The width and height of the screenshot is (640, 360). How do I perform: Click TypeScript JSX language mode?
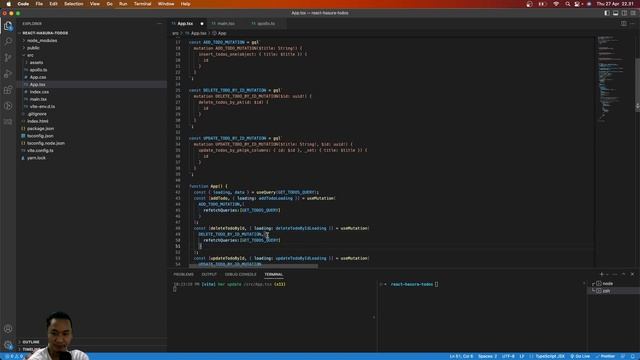(550, 356)
